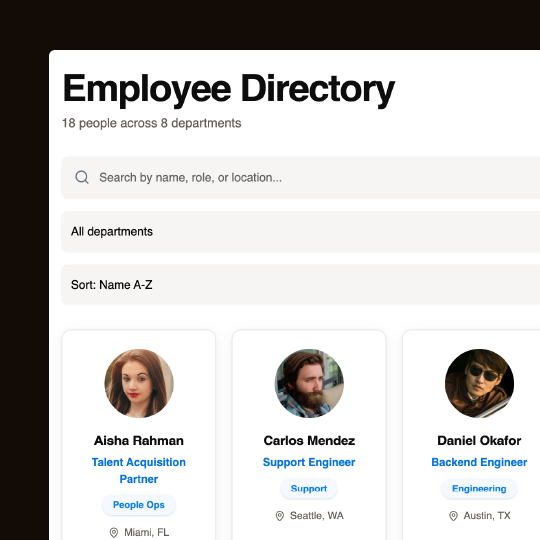Click the location pin beside Seattle, WA
This screenshot has height=540, width=540.
pyautogui.click(x=280, y=516)
